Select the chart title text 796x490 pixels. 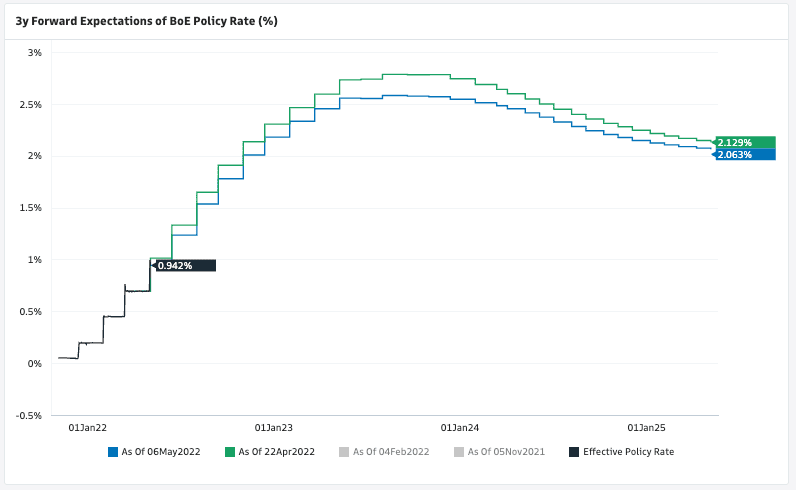pos(146,20)
